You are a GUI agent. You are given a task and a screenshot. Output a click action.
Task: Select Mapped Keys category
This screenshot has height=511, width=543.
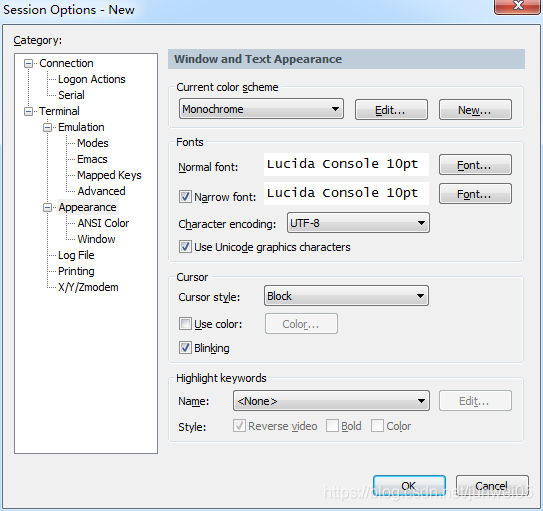(109, 175)
